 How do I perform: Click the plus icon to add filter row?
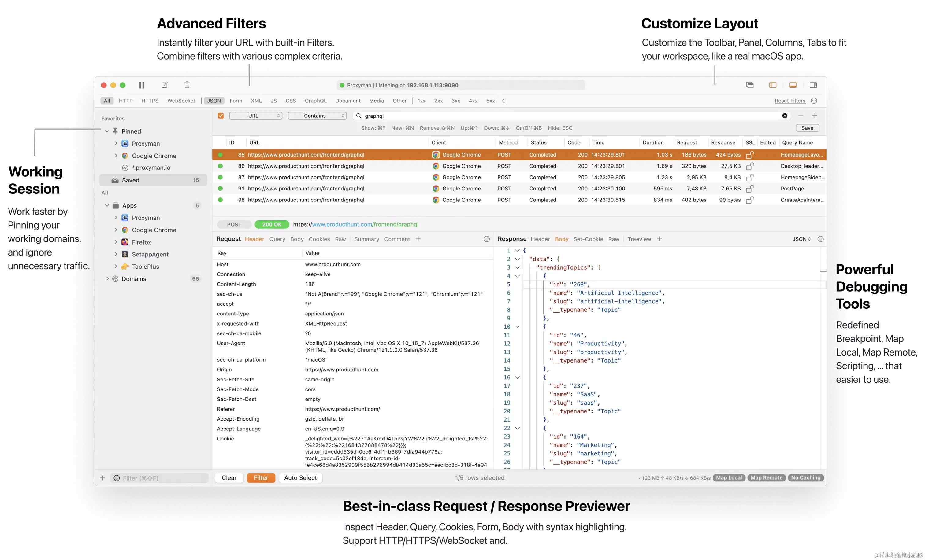click(x=815, y=116)
